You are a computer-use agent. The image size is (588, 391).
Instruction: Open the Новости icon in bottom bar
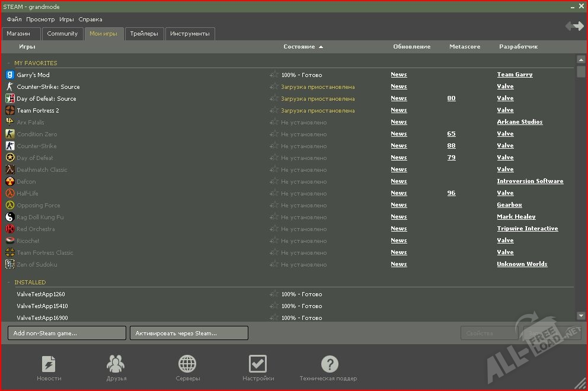[x=49, y=364]
